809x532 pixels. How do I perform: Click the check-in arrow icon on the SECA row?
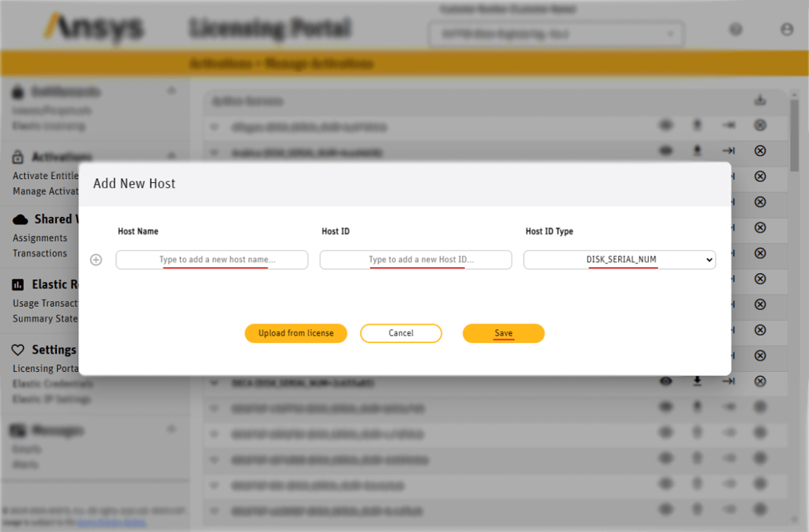click(x=728, y=382)
